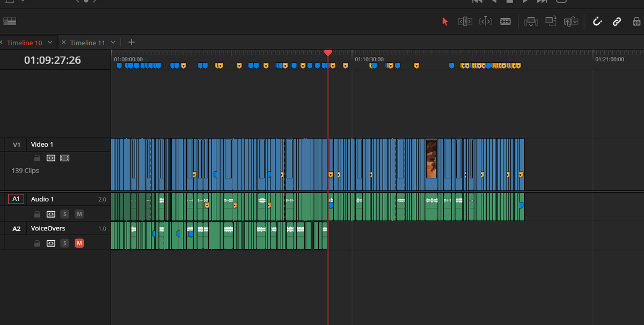This screenshot has width=644, height=325.
Task: Solo the VoiceOvers track
Action: pyautogui.click(x=65, y=243)
